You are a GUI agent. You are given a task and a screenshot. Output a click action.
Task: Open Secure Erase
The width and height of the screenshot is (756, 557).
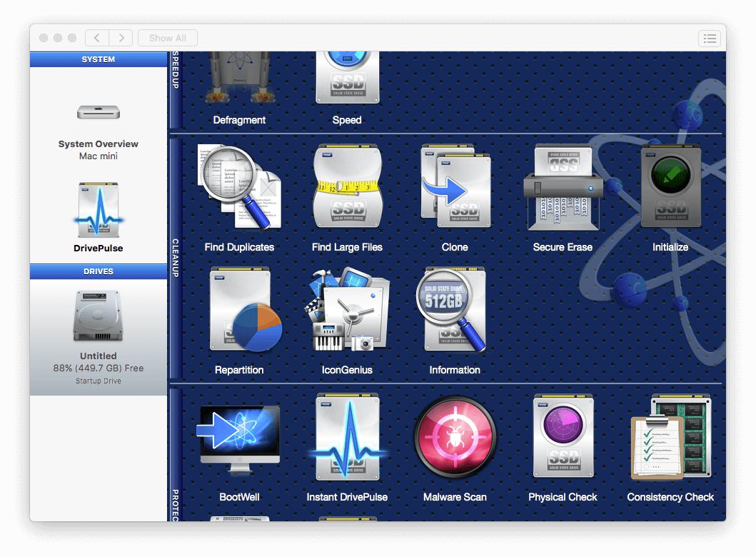563,186
